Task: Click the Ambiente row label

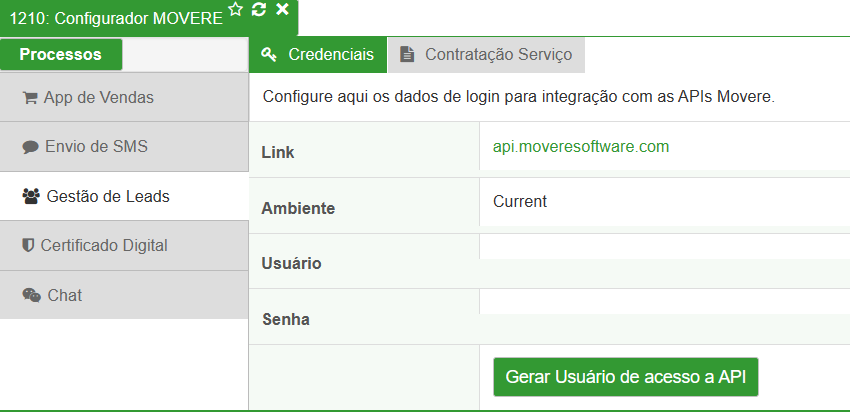Action: [x=298, y=208]
